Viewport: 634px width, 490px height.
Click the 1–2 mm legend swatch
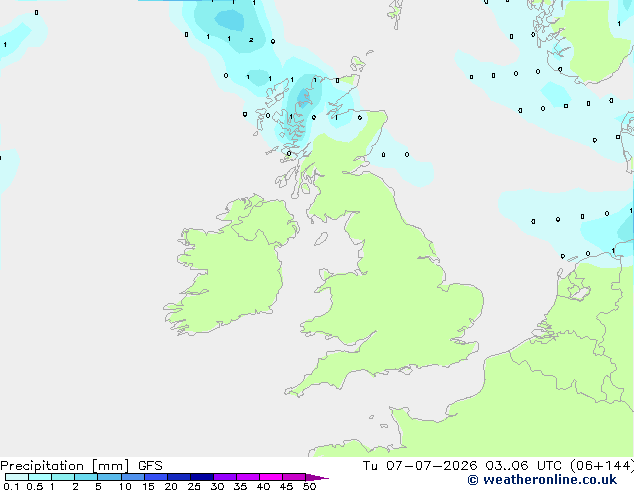point(63,477)
